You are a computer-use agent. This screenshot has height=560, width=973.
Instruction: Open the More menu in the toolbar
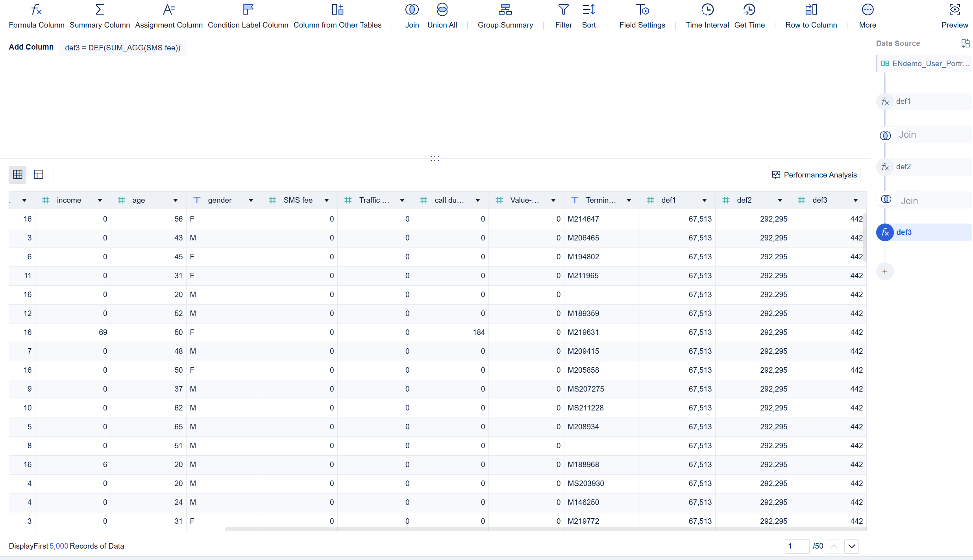868,15
